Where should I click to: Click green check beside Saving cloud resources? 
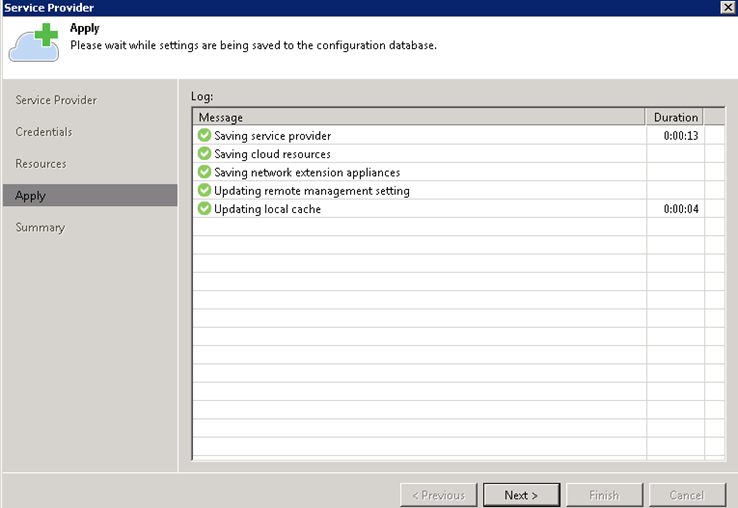pyautogui.click(x=204, y=153)
